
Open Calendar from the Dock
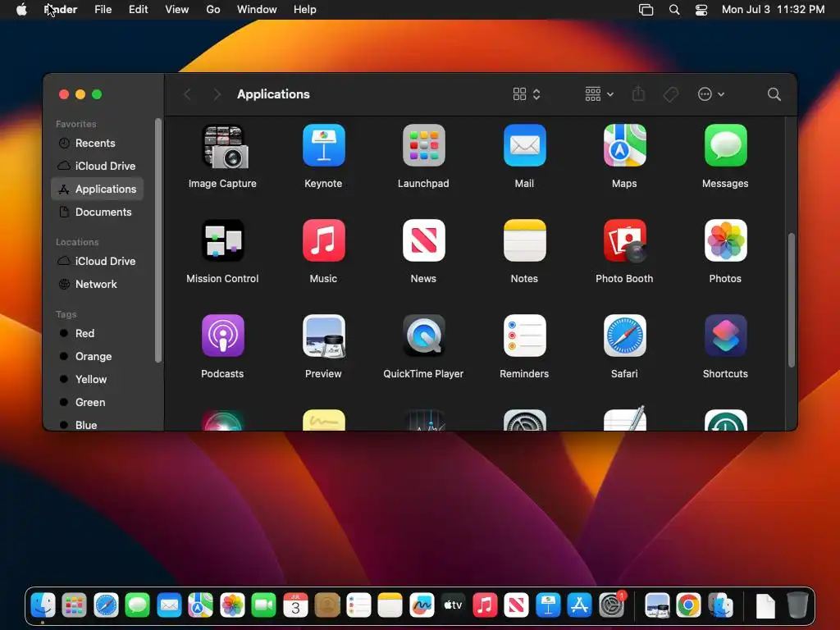pyautogui.click(x=295, y=606)
